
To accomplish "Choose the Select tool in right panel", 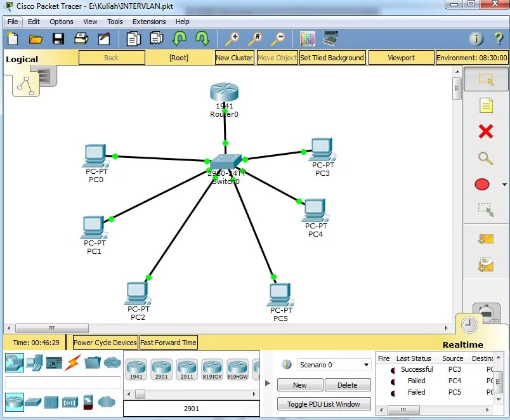I will (486, 79).
